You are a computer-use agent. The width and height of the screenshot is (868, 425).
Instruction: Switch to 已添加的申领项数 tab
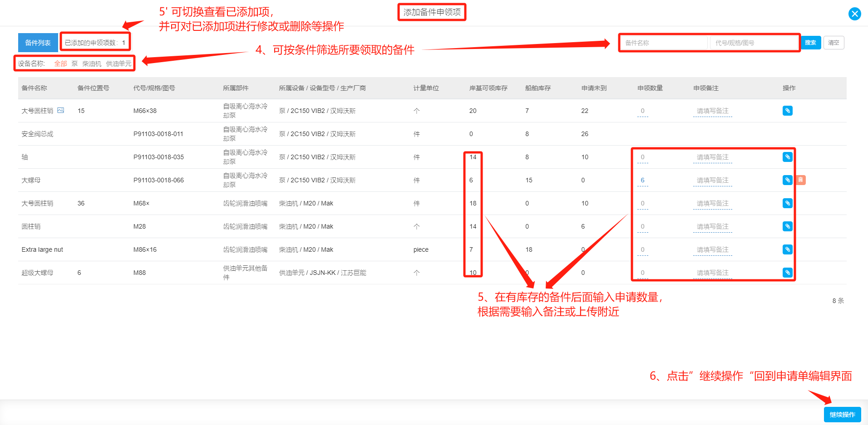pyautogui.click(x=95, y=43)
